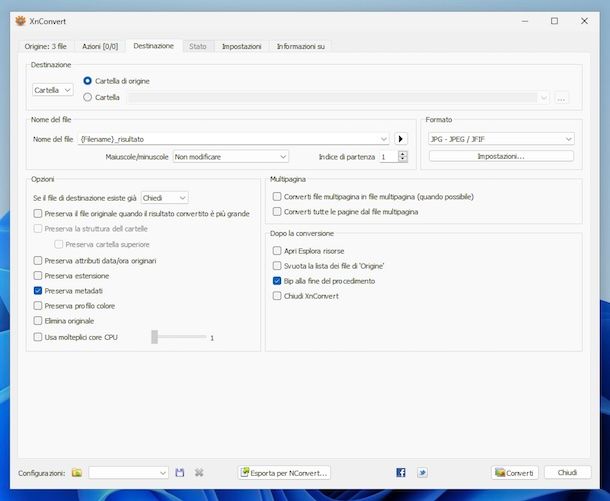
Task: Click the format Impostazioni... button
Action: click(x=501, y=156)
